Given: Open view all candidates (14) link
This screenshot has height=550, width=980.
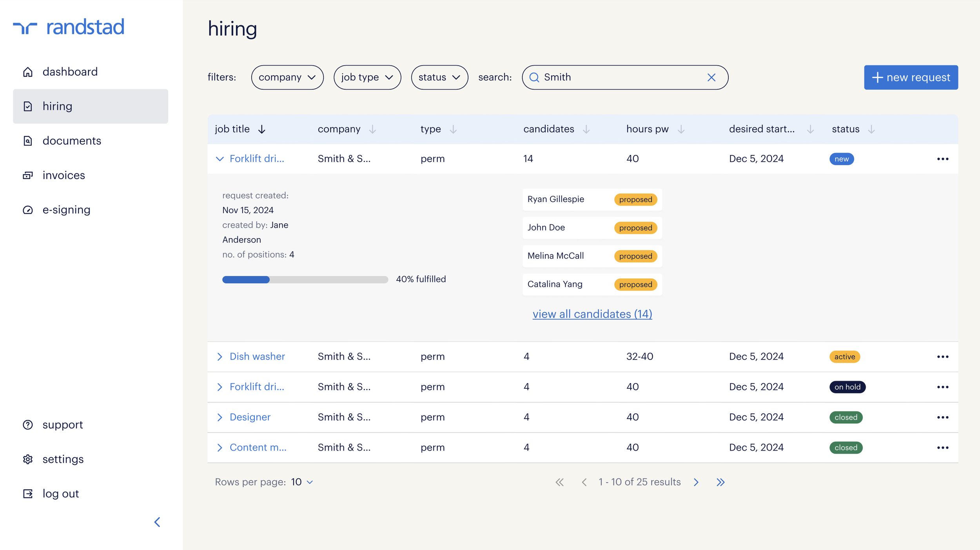Looking at the screenshot, I should pos(592,314).
